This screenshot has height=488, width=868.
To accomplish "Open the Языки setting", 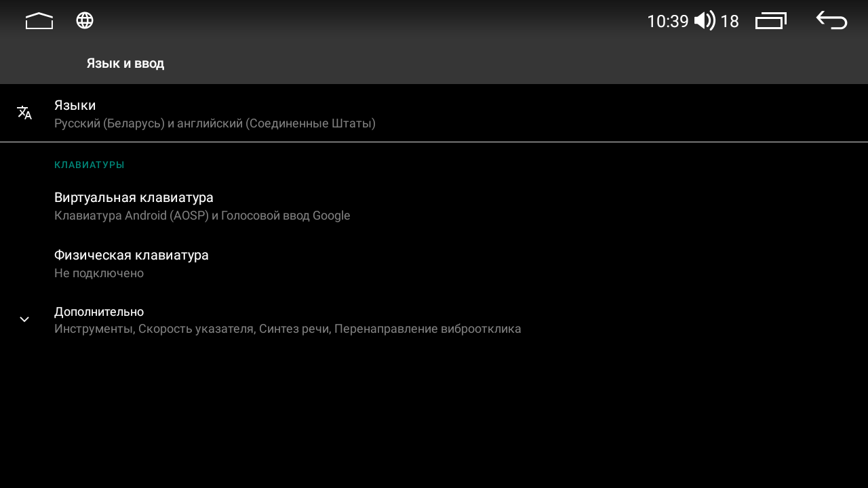I will pos(434,113).
